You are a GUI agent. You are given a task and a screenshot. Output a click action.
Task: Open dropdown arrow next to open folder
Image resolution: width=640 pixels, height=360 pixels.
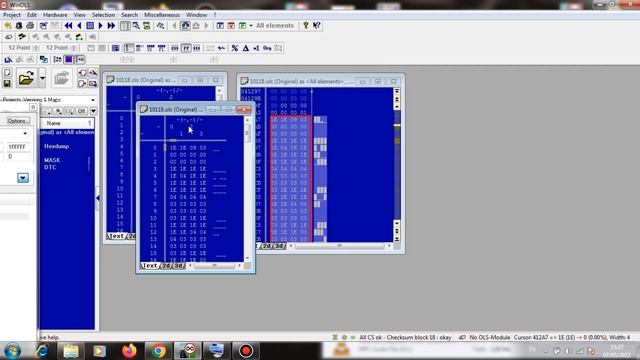pyautogui.click(x=42, y=78)
